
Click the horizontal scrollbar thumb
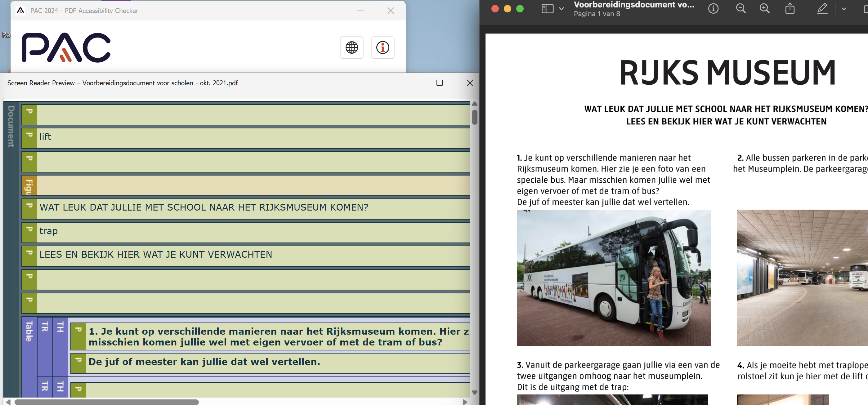click(106, 402)
